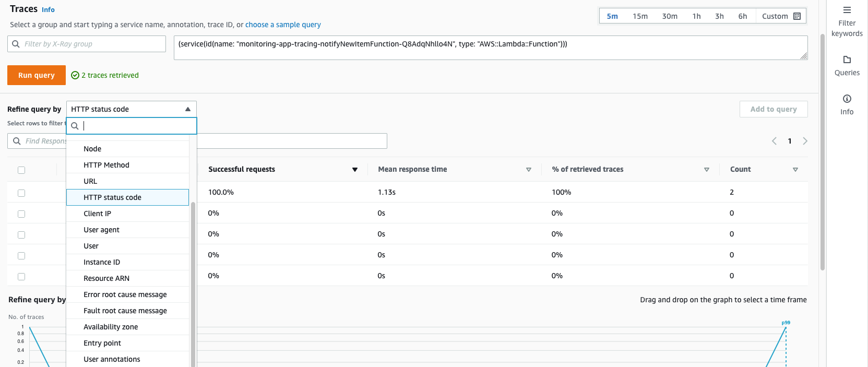Click the query box resize handle
Image resolution: width=868 pixels, height=367 pixels.
point(804,56)
